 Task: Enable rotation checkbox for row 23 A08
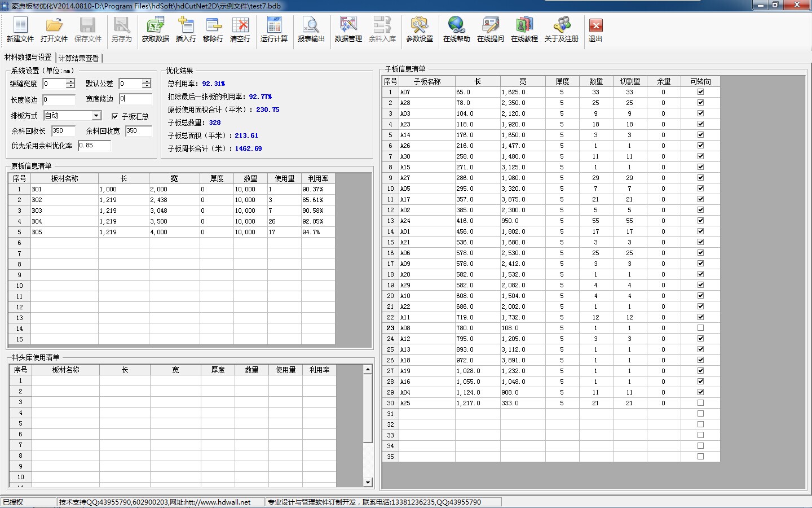[700, 328]
